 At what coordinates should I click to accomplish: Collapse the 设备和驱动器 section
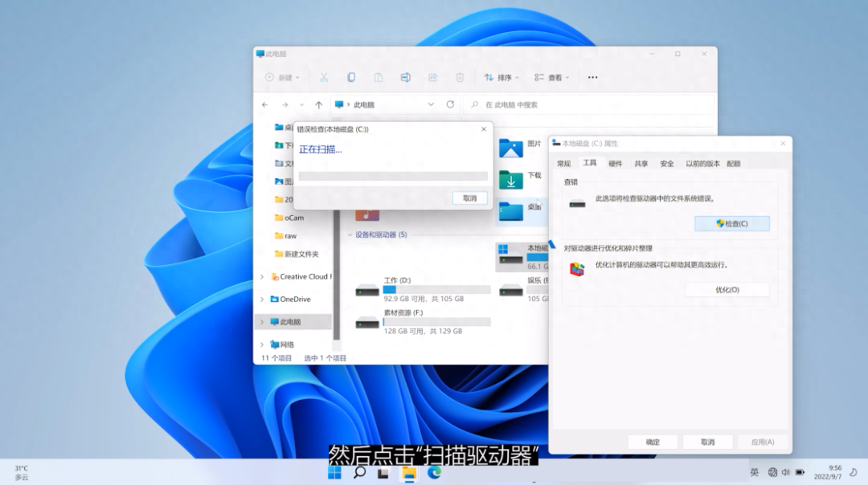(x=350, y=235)
